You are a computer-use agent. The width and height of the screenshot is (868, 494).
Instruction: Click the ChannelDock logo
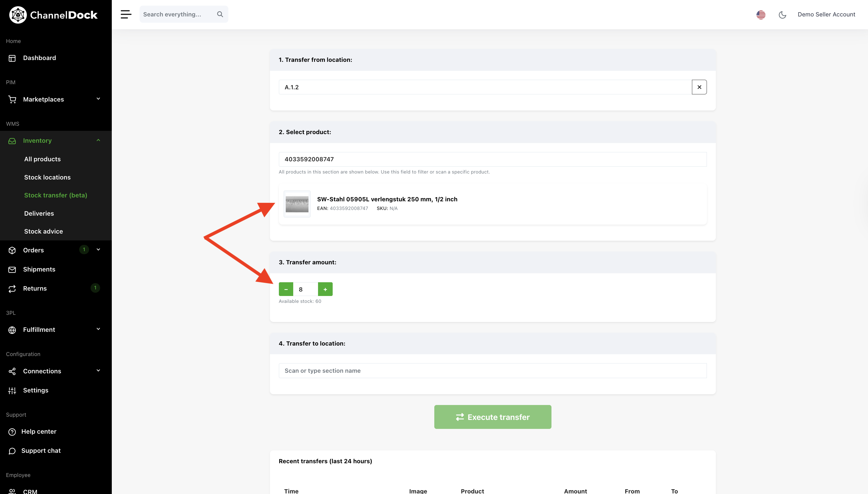pos(53,15)
